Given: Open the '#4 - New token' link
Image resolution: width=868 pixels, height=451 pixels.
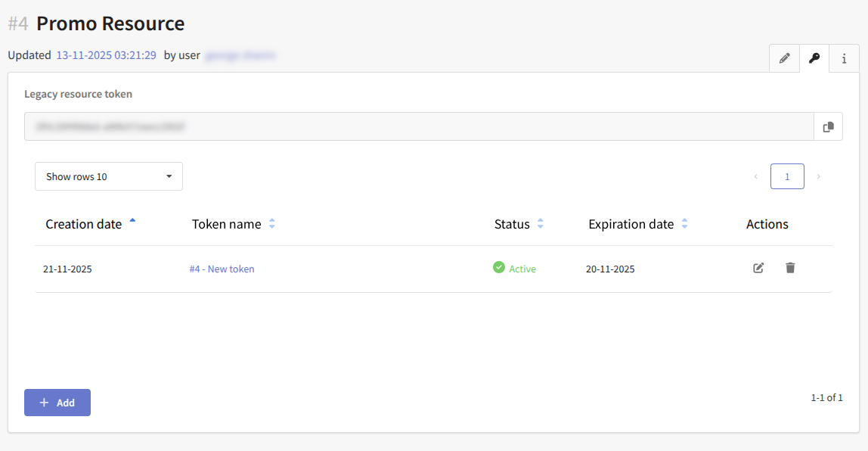Looking at the screenshot, I should click(x=222, y=269).
